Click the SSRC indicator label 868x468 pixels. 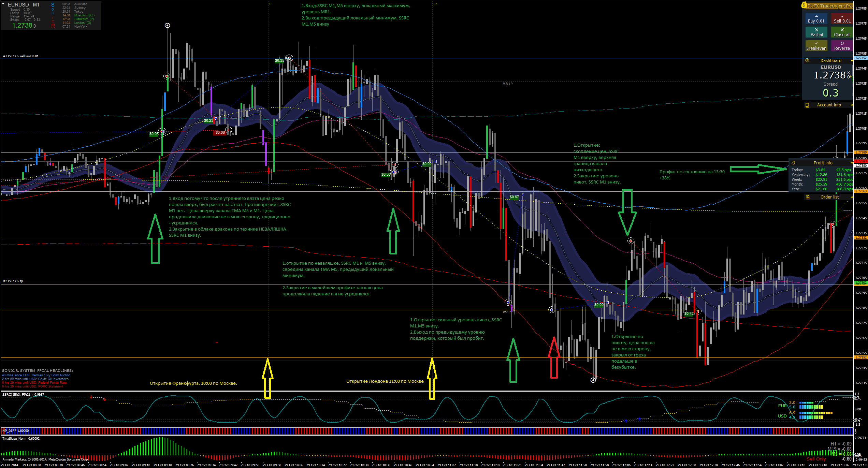[23, 395]
